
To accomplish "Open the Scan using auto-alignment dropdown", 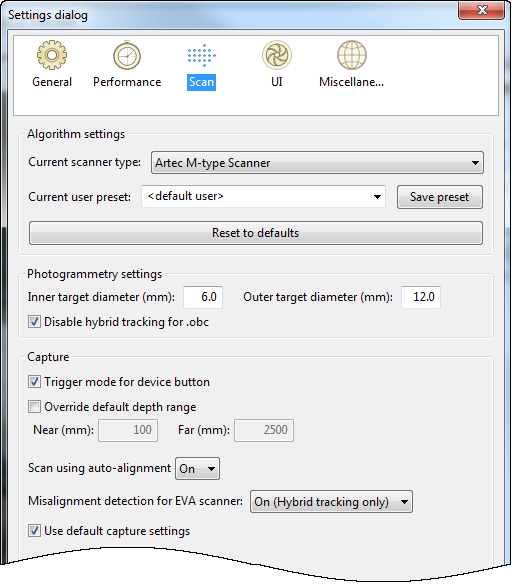I will pyautogui.click(x=197, y=469).
